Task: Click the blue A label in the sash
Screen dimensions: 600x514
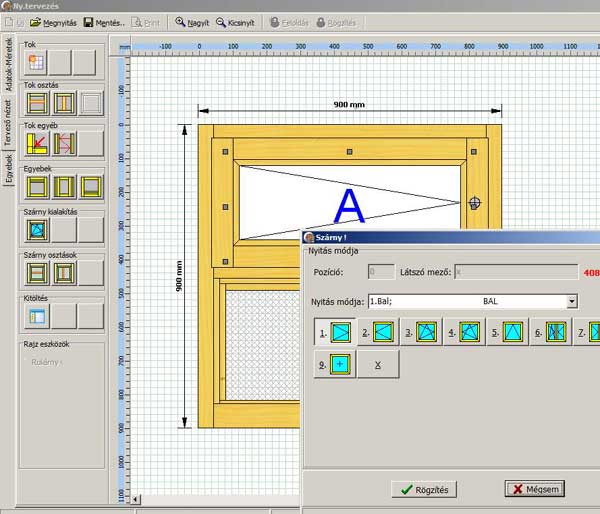Action: [349, 206]
